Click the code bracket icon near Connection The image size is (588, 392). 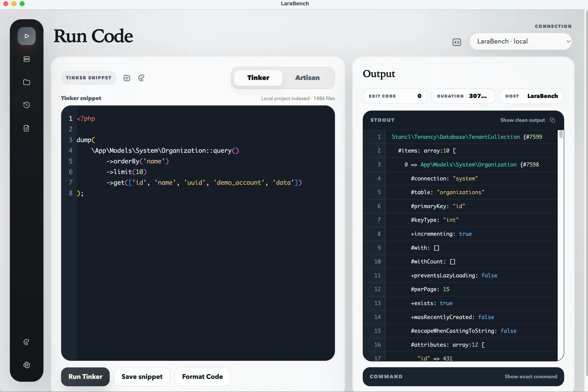tap(457, 42)
